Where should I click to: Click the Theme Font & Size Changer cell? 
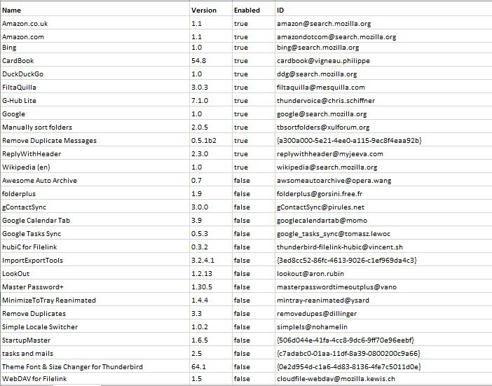point(95,367)
